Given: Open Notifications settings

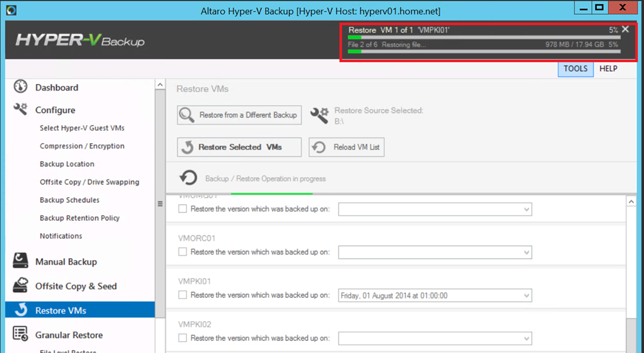Looking at the screenshot, I should click(61, 236).
